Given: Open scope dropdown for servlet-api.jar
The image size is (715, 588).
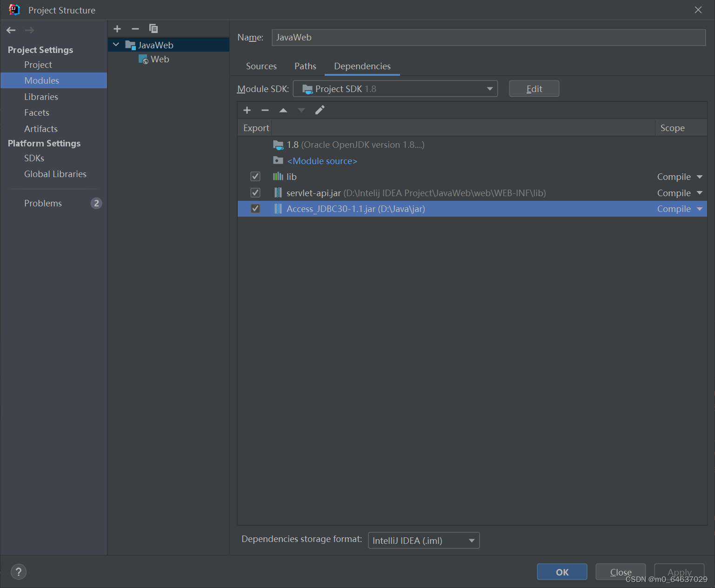Looking at the screenshot, I should click(x=700, y=193).
